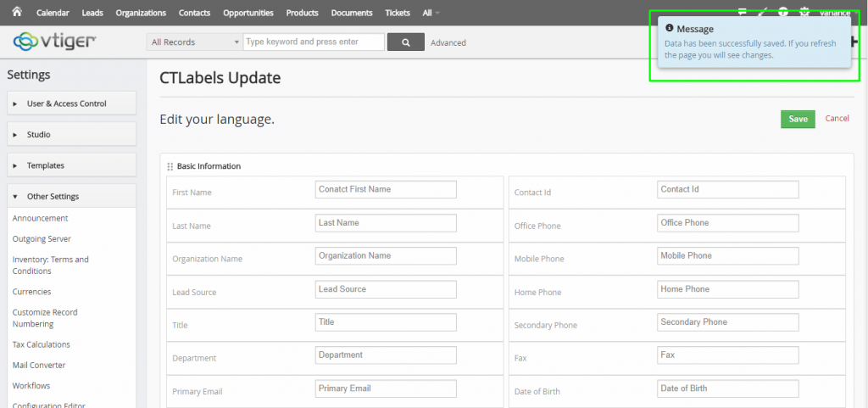This screenshot has height=408, width=868.
Task: Open the Calendar module
Action: tap(53, 13)
